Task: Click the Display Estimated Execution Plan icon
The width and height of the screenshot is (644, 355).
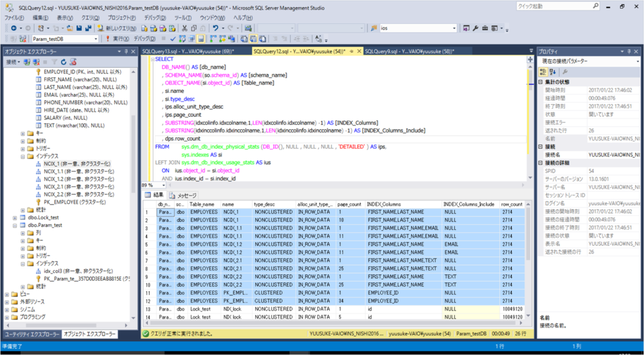Action: coord(182,38)
